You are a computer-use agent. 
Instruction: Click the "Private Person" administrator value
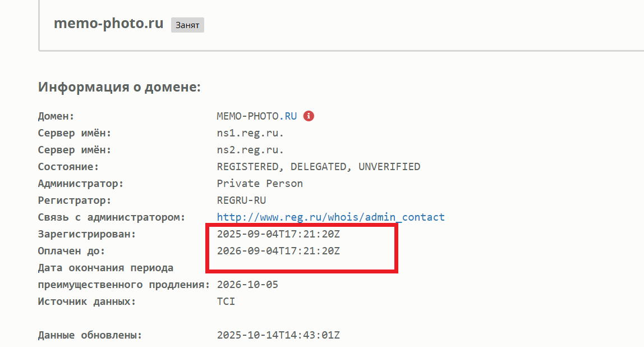click(260, 184)
